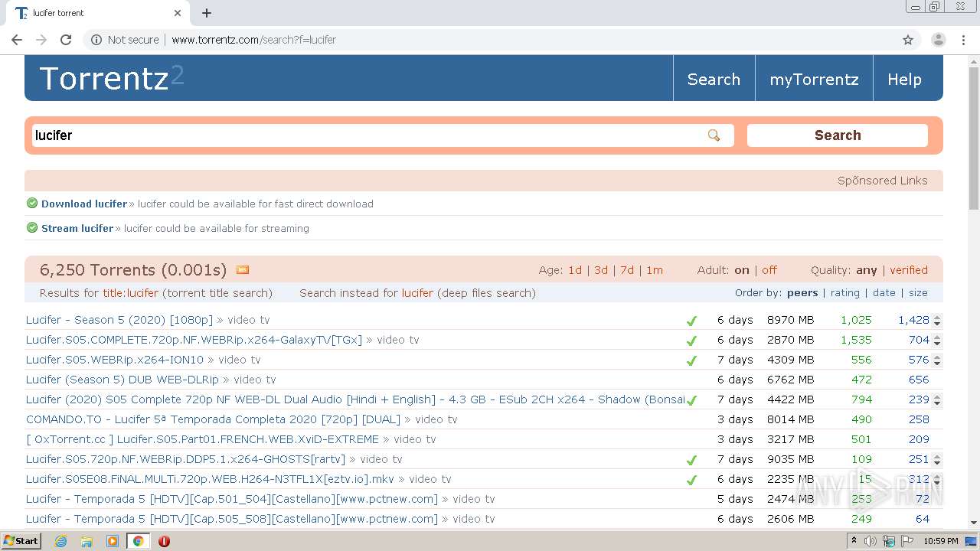Click the browser Forward arrow

[x=41, y=40]
